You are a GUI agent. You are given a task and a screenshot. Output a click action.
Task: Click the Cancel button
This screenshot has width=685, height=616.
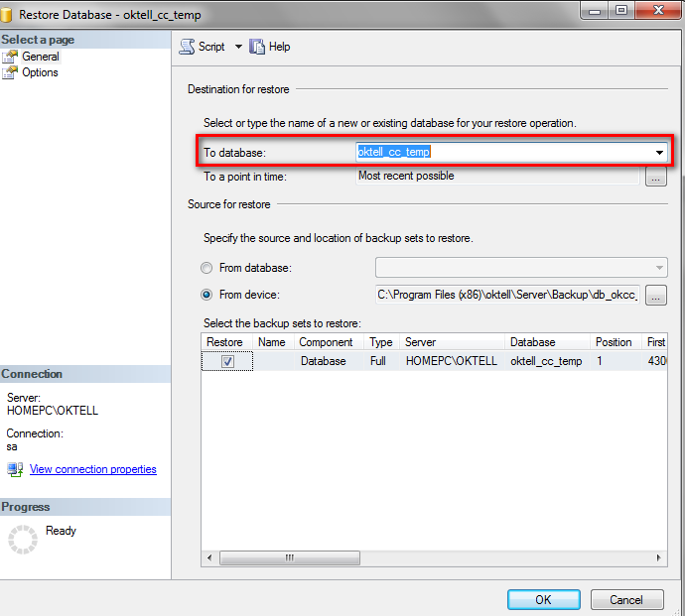click(626, 599)
